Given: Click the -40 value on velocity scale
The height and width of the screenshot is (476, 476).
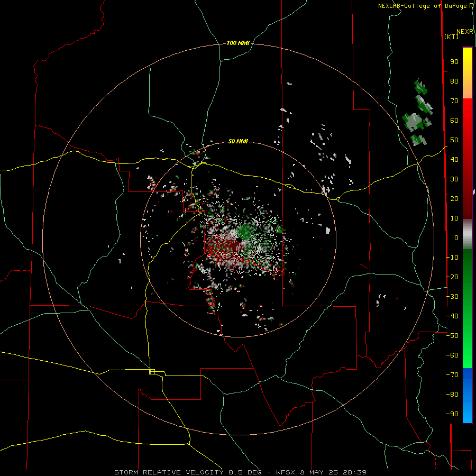Looking at the screenshot, I should (452, 316).
